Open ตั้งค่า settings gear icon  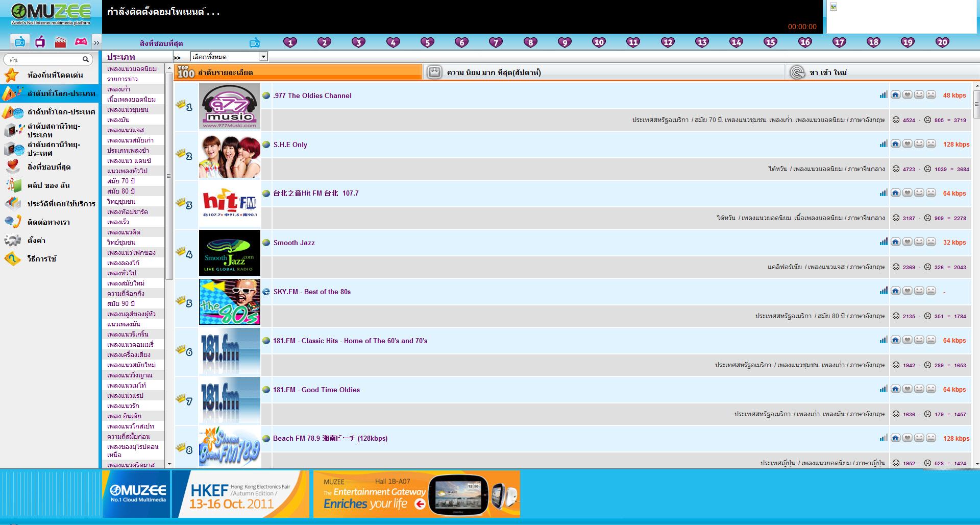[13, 240]
